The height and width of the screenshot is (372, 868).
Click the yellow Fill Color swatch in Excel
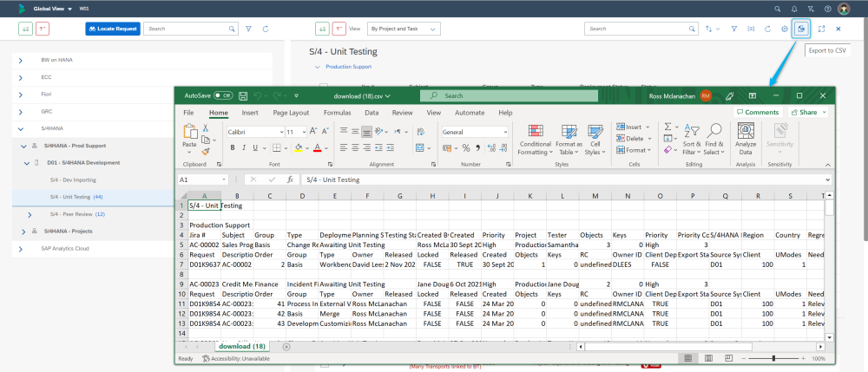(x=299, y=147)
